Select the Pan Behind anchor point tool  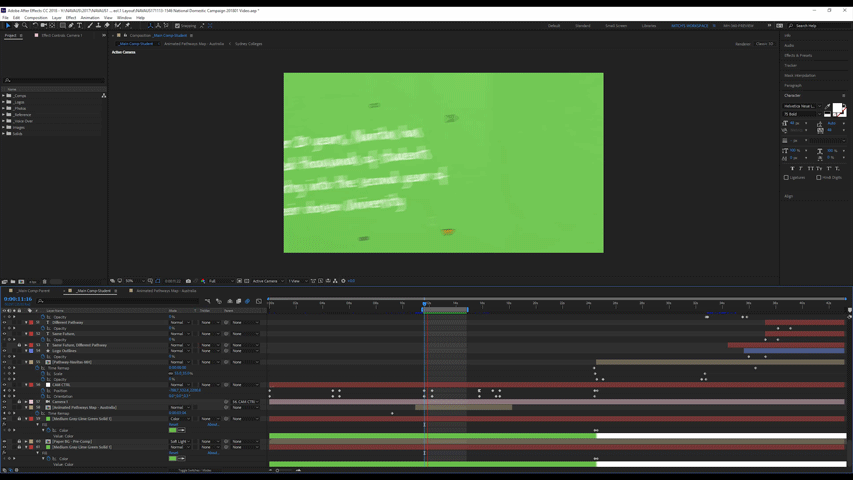pos(52,26)
